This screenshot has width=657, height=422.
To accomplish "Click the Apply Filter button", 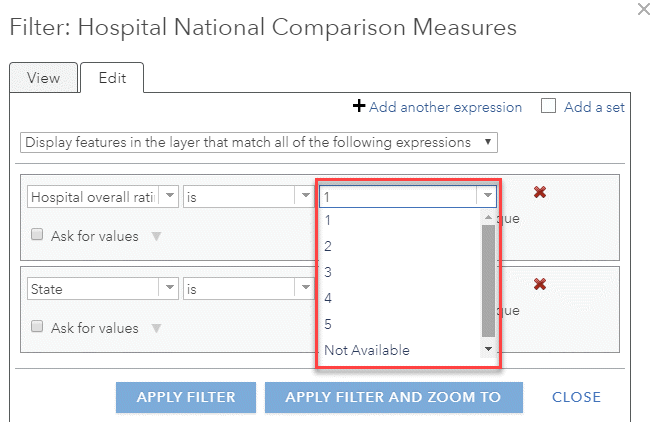I will point(185,397).
